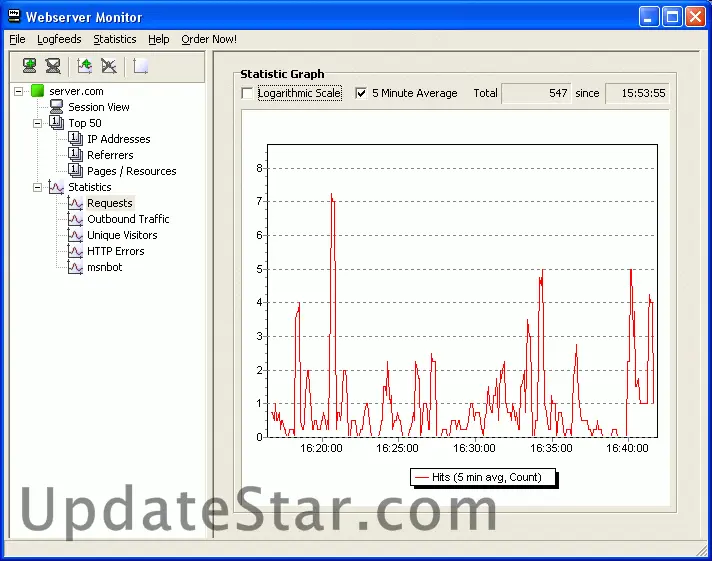Open the Pages / Resources list
Viewport: 712px width, 561px height.
tap(132, 171)
